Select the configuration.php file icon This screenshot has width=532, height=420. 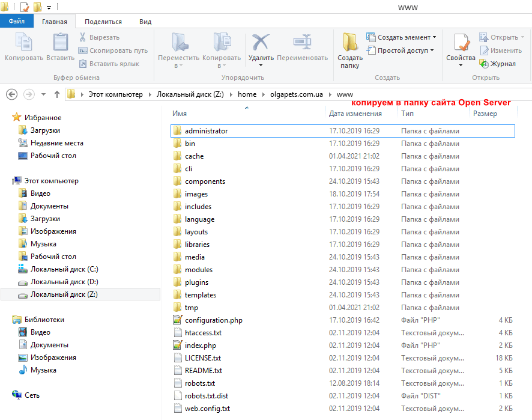coord(178,320)
